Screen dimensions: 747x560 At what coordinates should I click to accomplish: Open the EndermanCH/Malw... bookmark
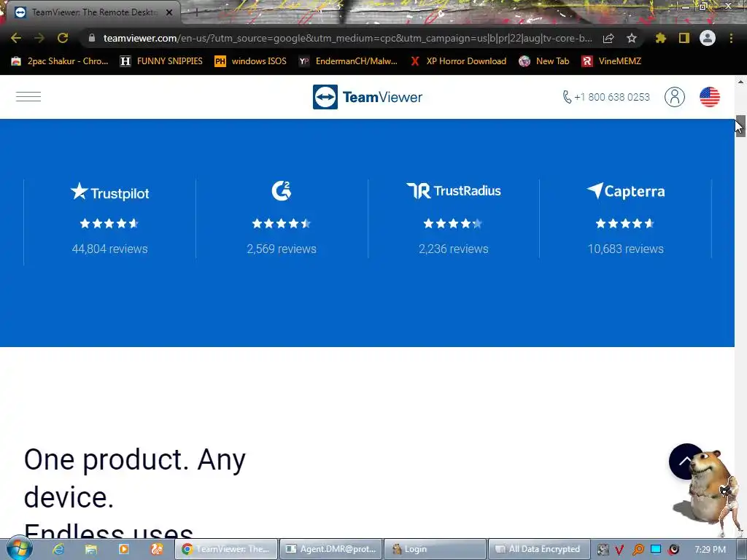click(x=348, y=61)
